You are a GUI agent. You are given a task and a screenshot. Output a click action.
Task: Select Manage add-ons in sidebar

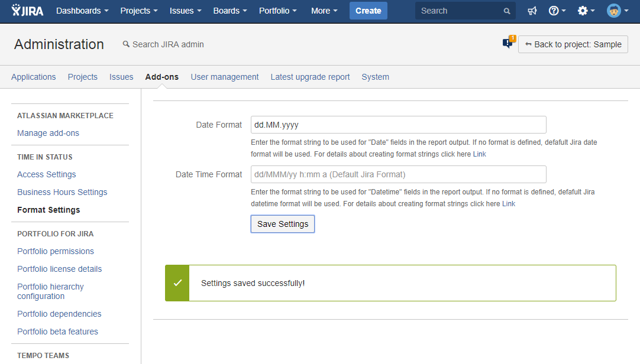pos(48,133)
